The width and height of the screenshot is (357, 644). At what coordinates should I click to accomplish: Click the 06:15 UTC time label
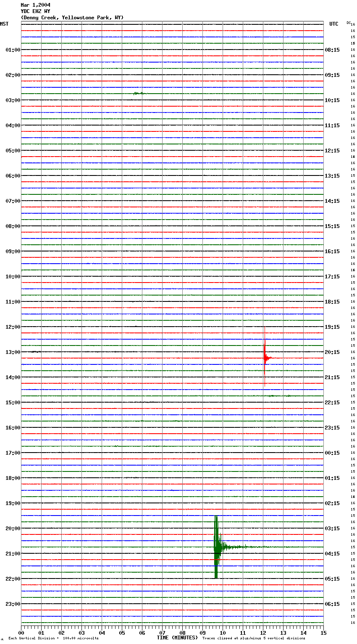click(332, 604)
